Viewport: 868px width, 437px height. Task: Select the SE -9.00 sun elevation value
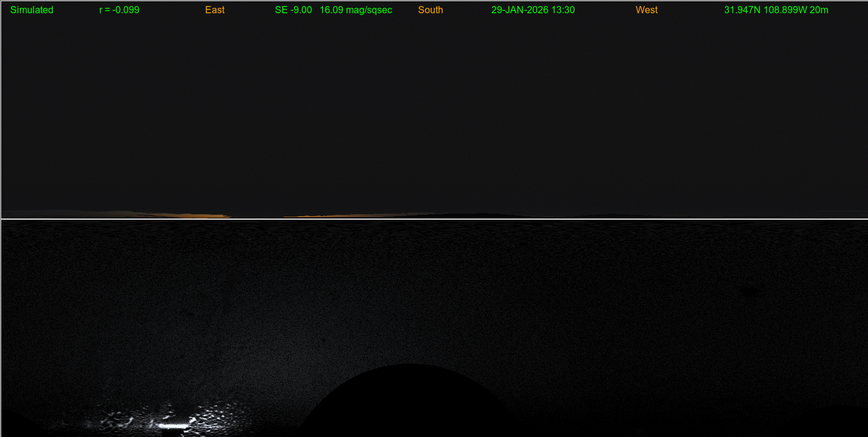click(x=293, y=10)
